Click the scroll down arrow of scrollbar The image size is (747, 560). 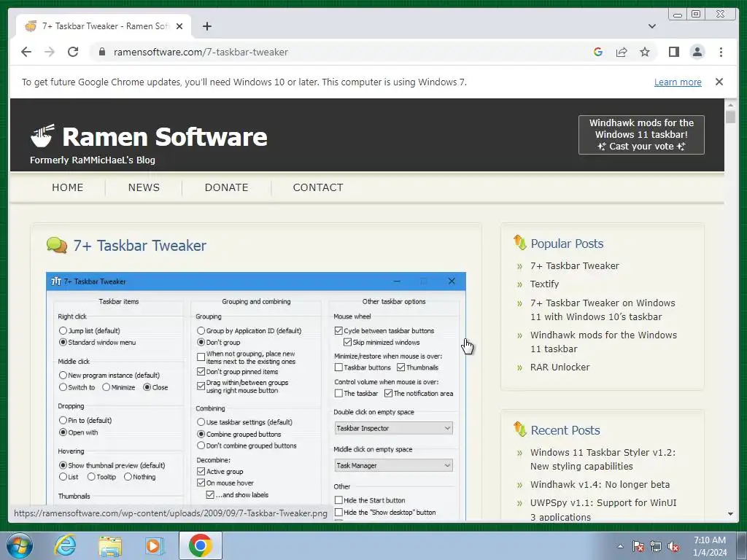730,514
